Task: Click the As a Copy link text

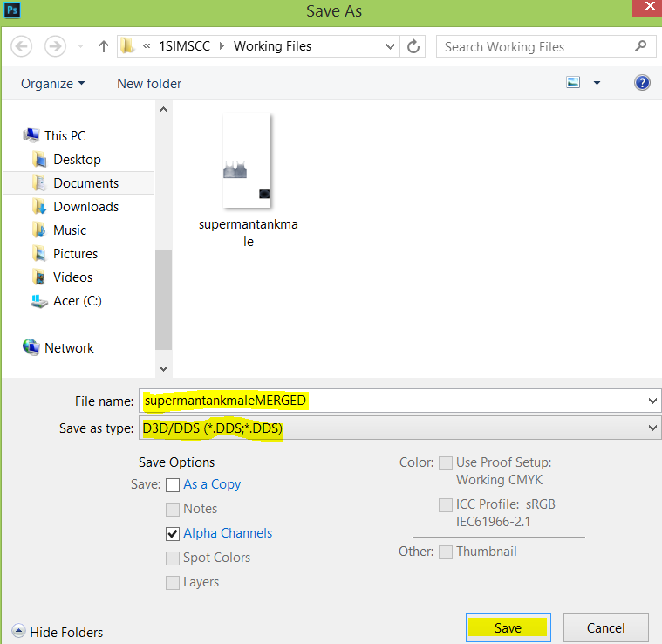Action: (212, 484)
